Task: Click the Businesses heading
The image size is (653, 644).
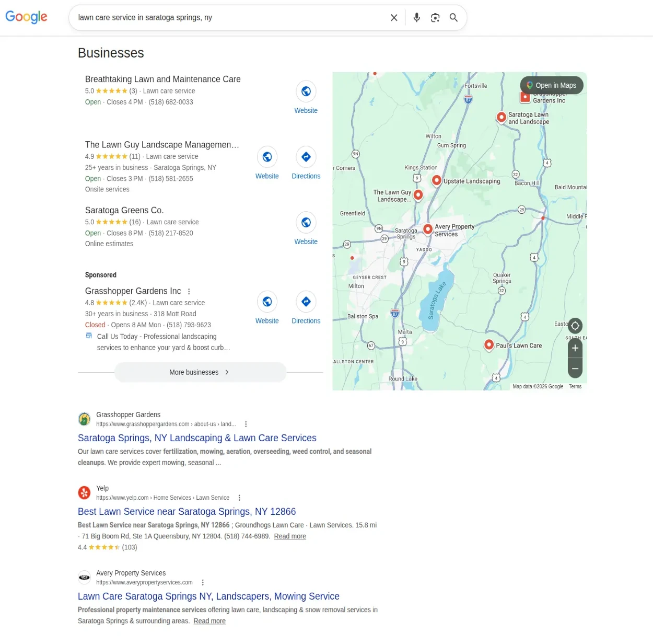Action: (x=111, y=53)
